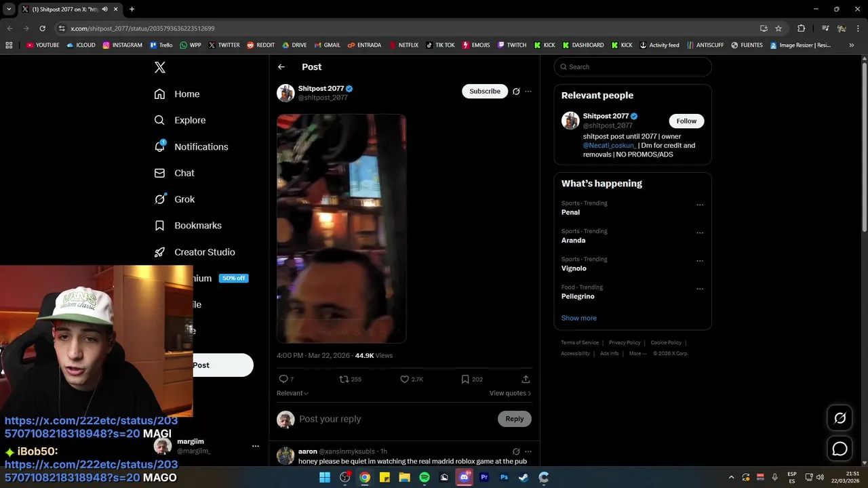Open the TWITCH bookmark
The width and height of the screenshot is (868, 488).
click(x=511, y=45)
